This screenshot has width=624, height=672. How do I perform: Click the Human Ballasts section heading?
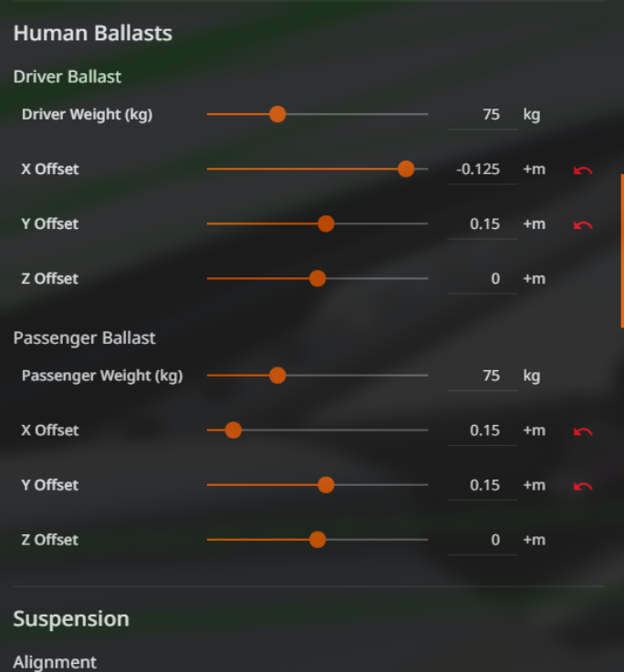click(92, 34)
